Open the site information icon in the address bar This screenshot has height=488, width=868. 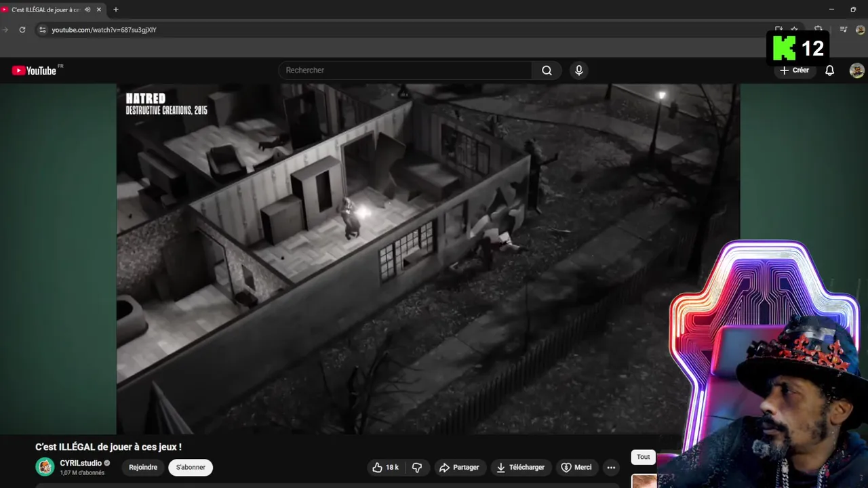coord(42,30)
